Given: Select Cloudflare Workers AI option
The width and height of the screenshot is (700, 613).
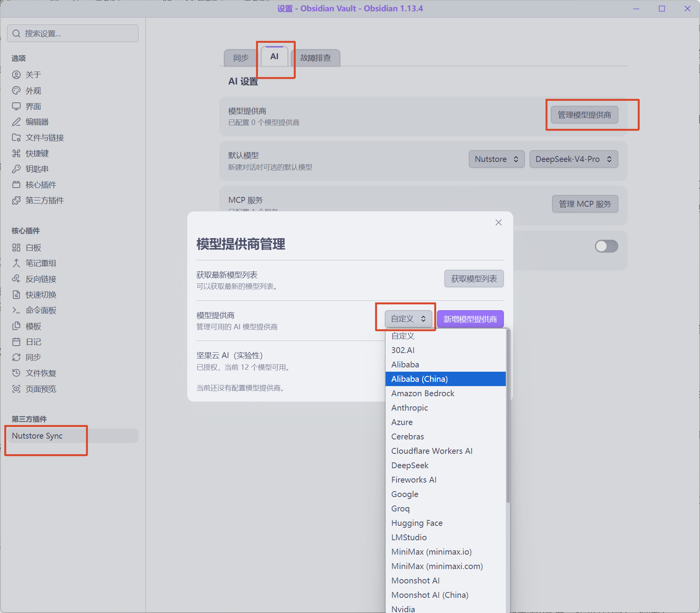Looking at the screenshot, I should click(446, 451).
